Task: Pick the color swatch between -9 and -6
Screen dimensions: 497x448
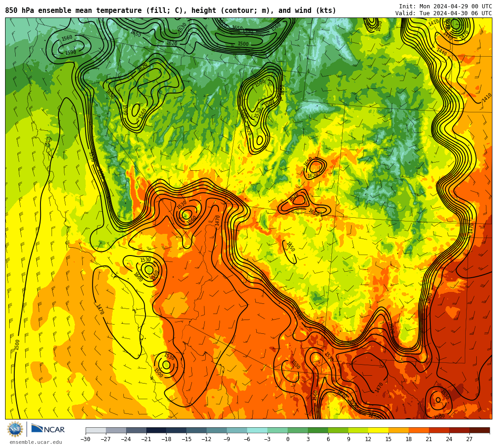Action: point(237,430)
